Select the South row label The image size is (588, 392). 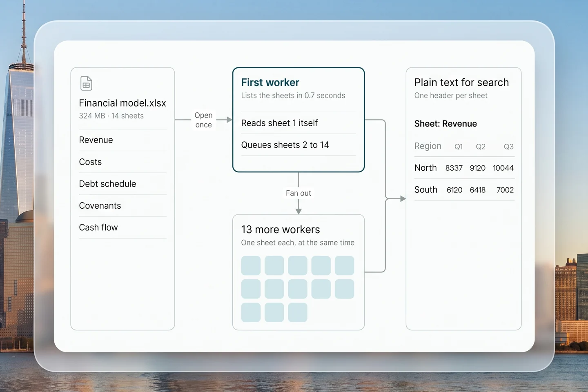426,190
